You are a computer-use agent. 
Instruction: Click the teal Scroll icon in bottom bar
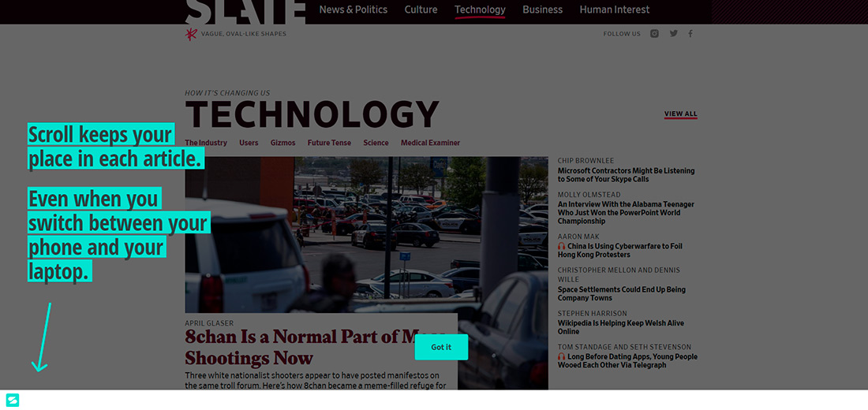pyautogui.click(x=12, y=400)
